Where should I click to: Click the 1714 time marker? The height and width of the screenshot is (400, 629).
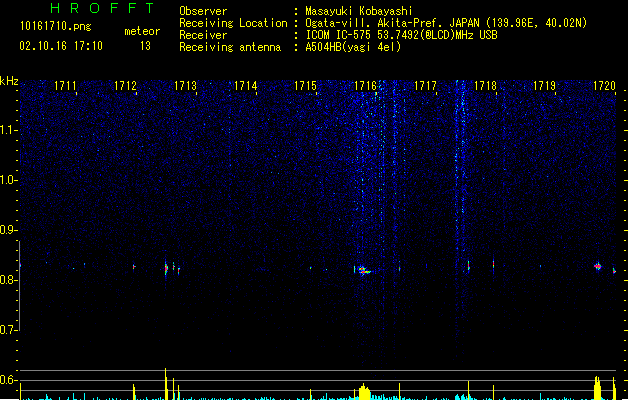click(246, 86)
